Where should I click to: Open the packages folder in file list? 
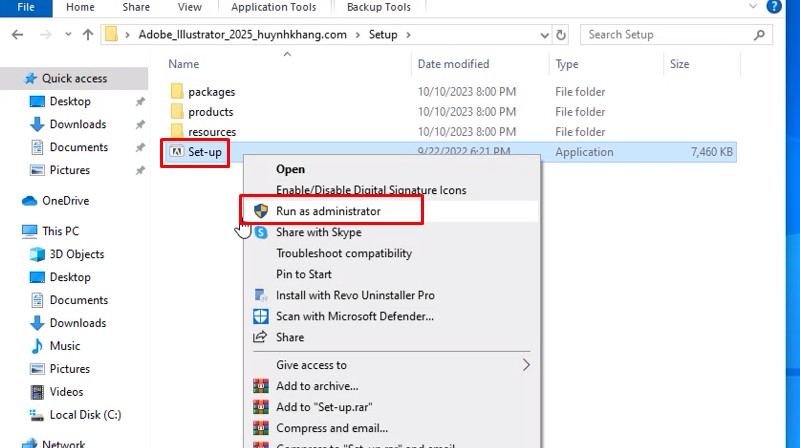pyautogui.click(x=211, y=92)
